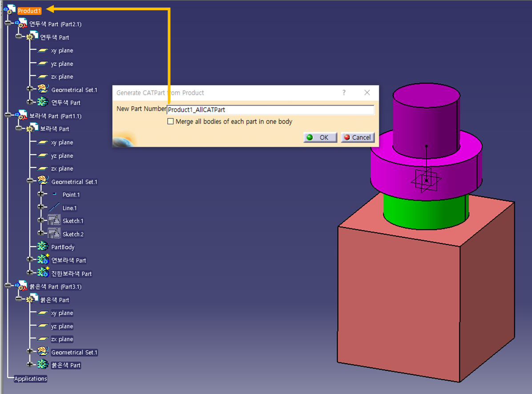Viewport: 532px width, 394px height.
Task: Select the Applications node in the tree
Action: [31, 378]
